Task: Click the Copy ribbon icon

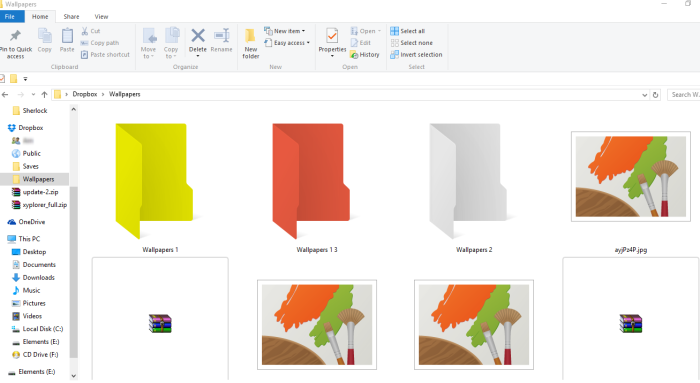Action: point(45,36)
